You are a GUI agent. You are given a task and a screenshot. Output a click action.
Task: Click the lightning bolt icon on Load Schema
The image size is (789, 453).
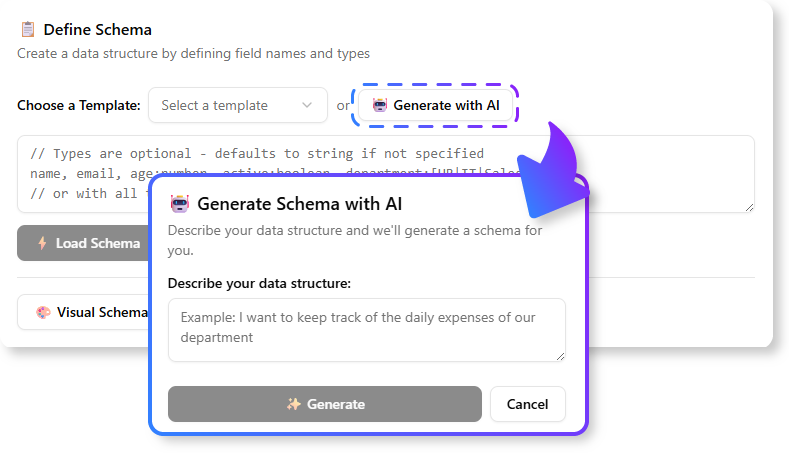point(42,243)
